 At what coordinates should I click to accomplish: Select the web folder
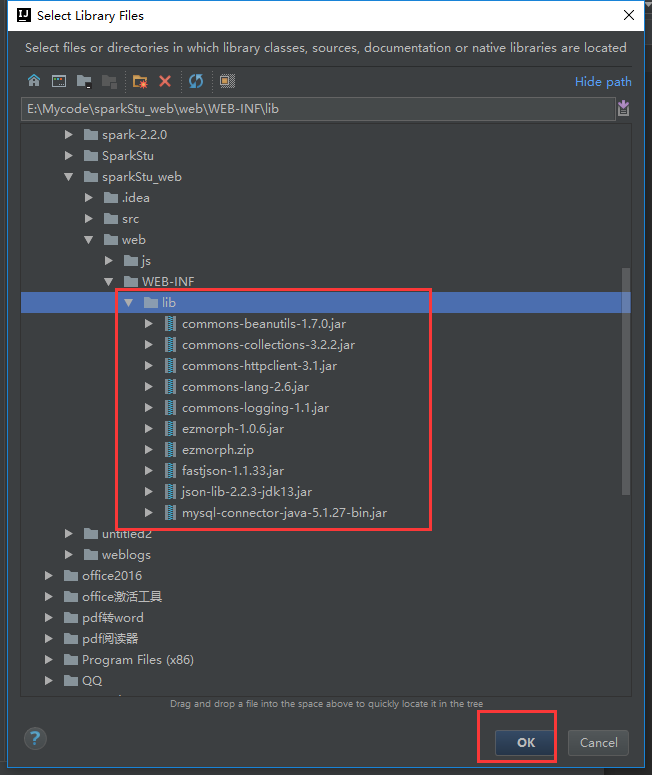(x=133, y=240)
